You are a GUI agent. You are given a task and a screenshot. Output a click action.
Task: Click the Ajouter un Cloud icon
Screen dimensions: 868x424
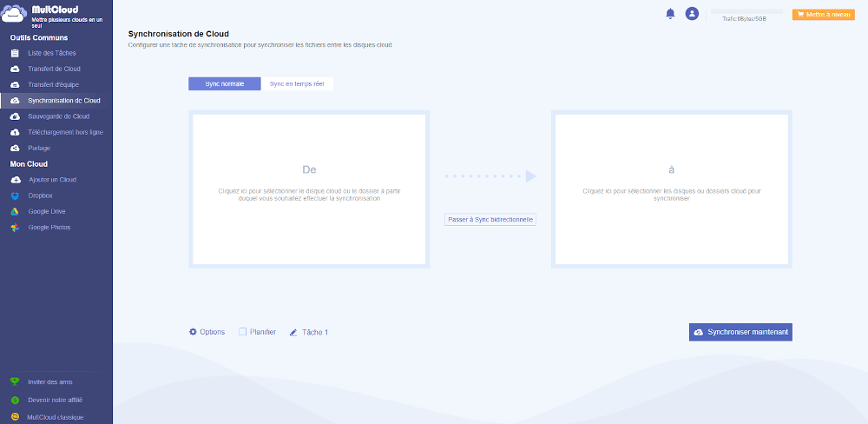[x=15, y=180]
